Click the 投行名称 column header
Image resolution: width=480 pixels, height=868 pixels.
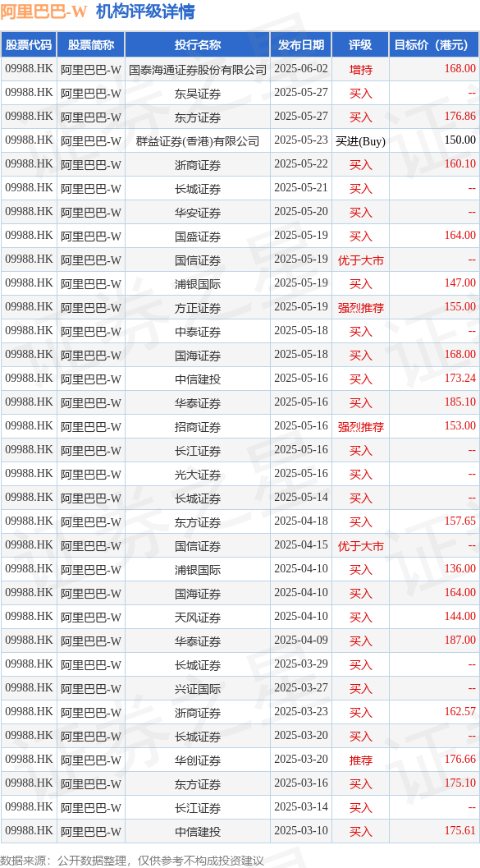(x=198, y=45)
